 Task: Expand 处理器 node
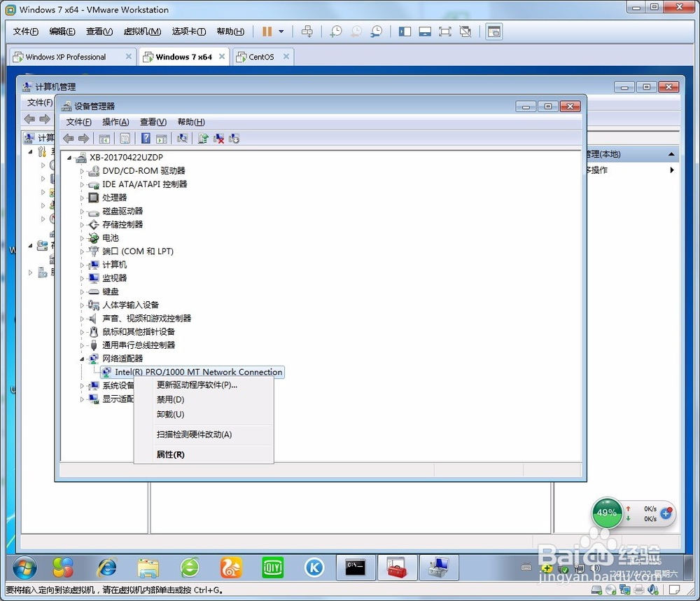click(82, 198)
